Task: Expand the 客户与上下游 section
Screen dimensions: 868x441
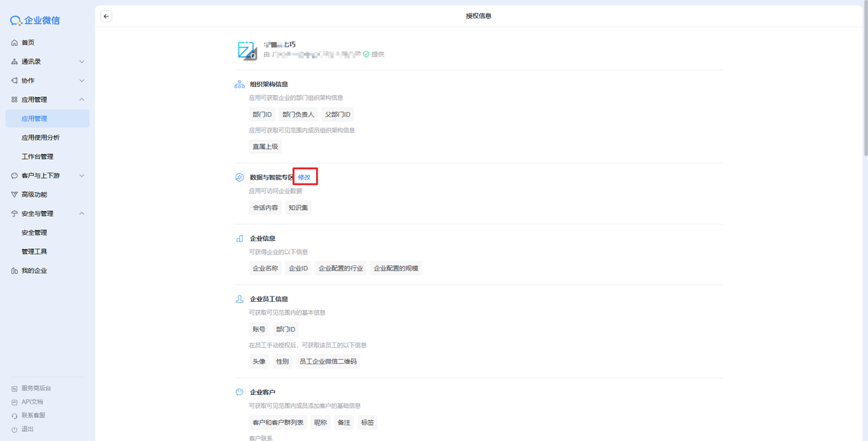Action: (x=81, y=176)
